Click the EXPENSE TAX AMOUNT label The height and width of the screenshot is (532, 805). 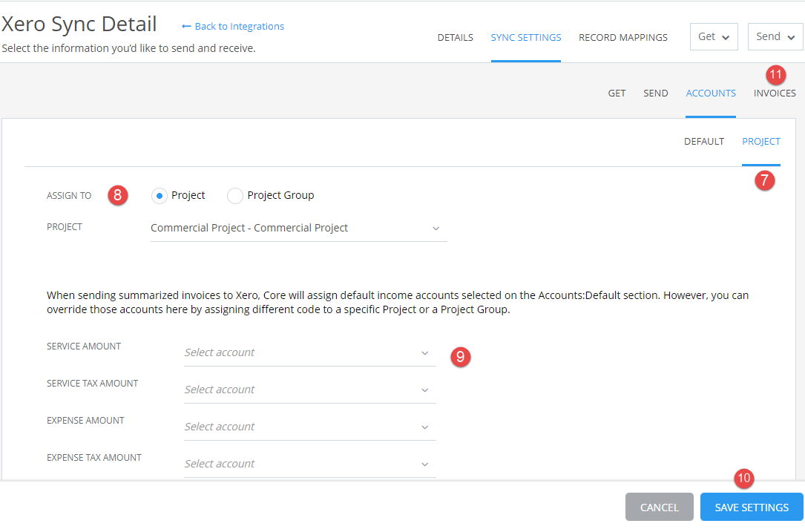click(x=94, y=458)
